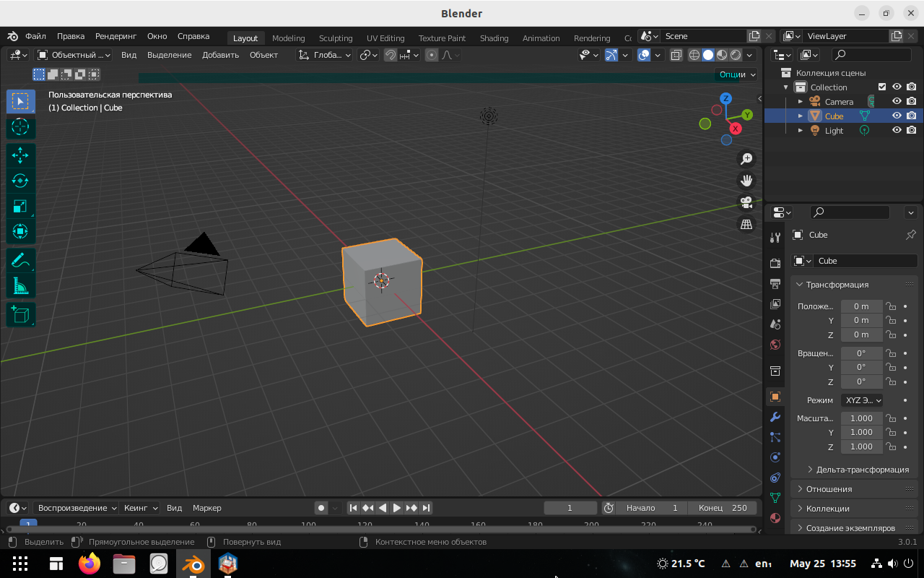The height and width of the screenshot is (578, 924).
Task: Select the Annotate pencil tool
Action: tap(20, 261)
